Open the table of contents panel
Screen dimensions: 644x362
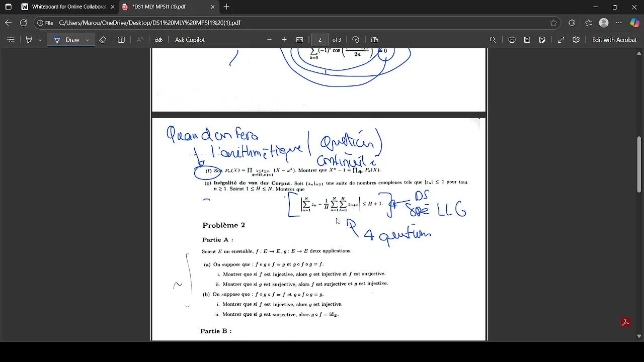11,40
